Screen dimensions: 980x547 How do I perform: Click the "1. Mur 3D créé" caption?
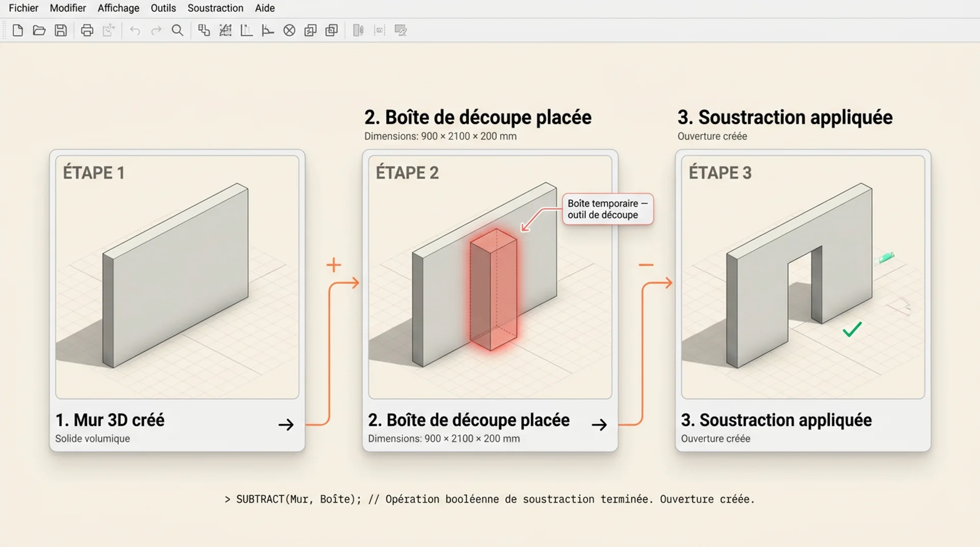[x=110, y=420]
